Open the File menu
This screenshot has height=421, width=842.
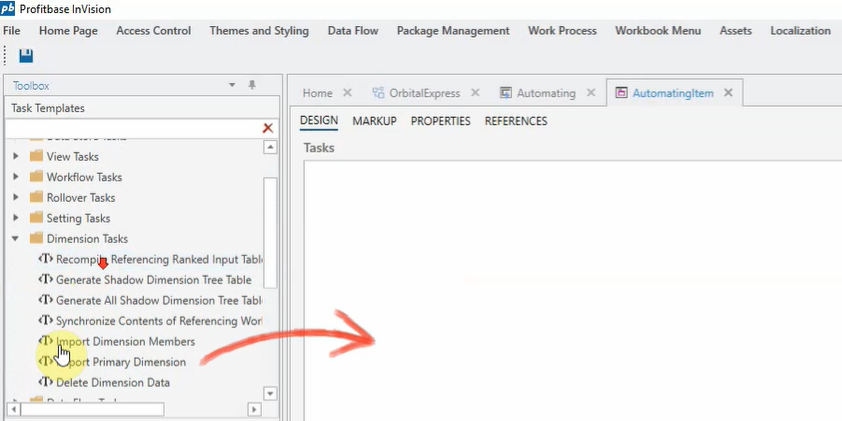pos(12,31)
